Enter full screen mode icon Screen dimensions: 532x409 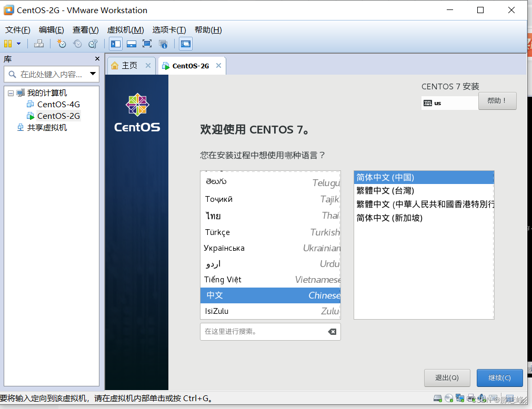click(147, 44)
